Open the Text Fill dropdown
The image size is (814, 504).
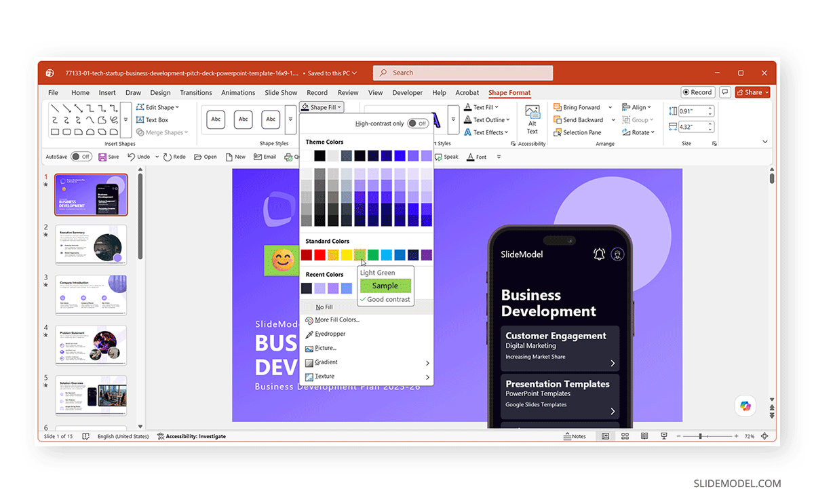coord(481,107)
